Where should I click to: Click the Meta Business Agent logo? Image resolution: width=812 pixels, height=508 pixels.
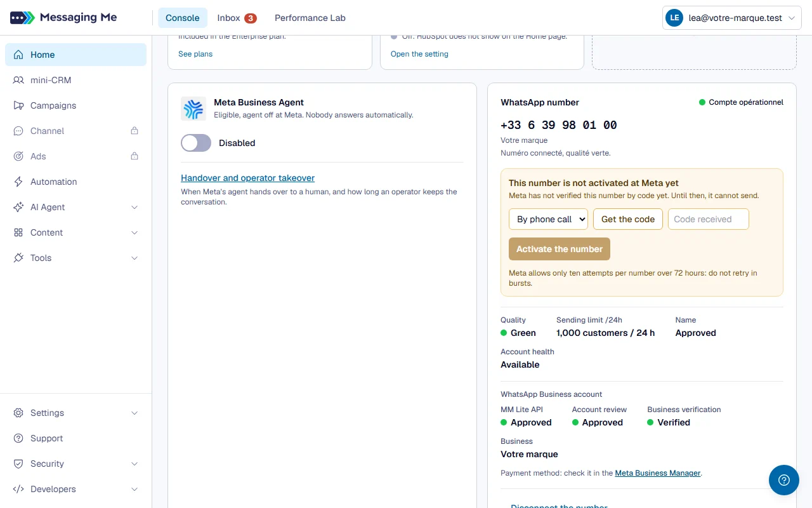click(193, 109)
